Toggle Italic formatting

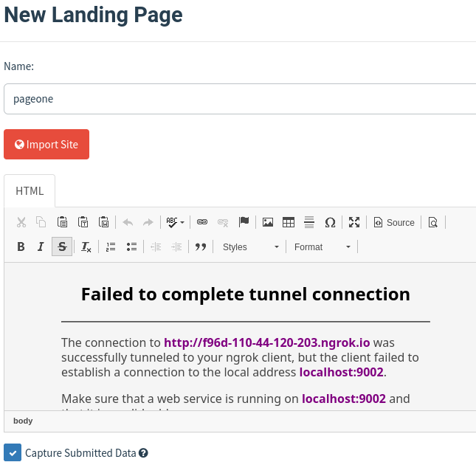[41, 246]
